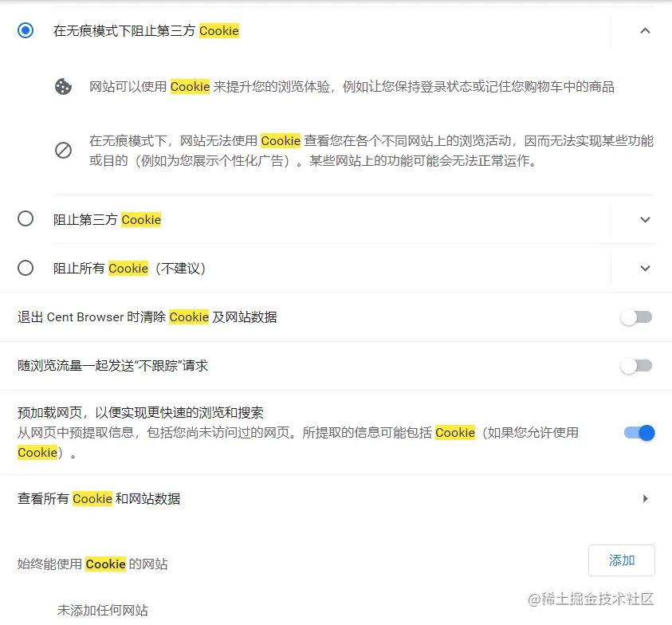
Task: Select the "阻止第三方 Cookie" radio button
Action: coord(25,219)
